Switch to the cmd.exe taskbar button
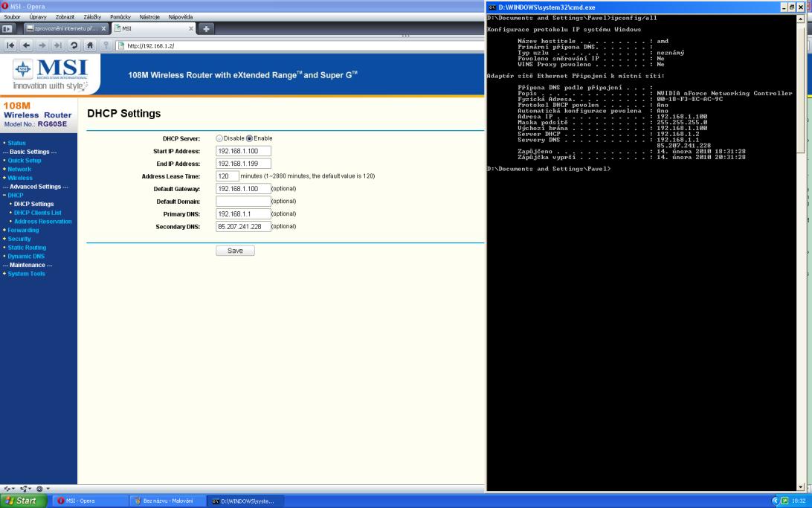812x508 pixels. coord(245,501)
